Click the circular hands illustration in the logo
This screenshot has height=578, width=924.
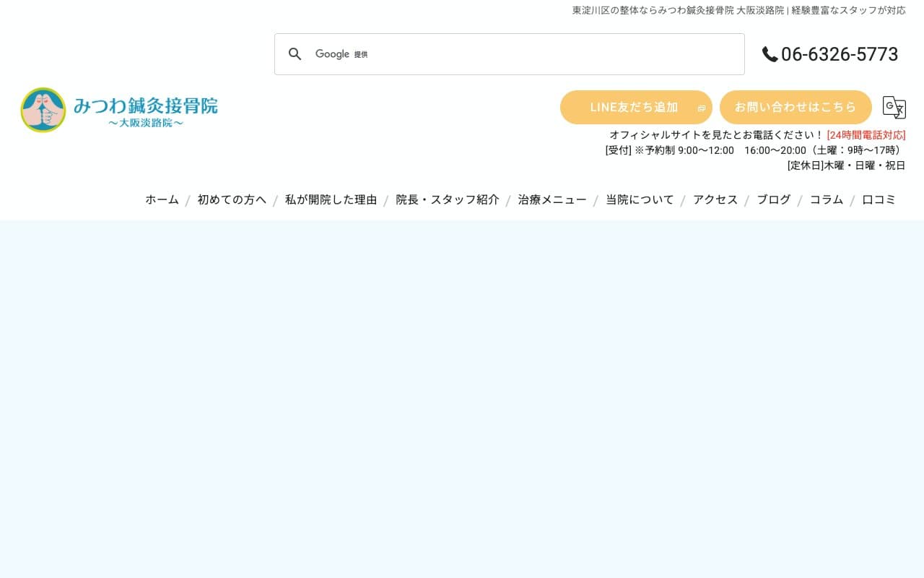click(43, 110)
